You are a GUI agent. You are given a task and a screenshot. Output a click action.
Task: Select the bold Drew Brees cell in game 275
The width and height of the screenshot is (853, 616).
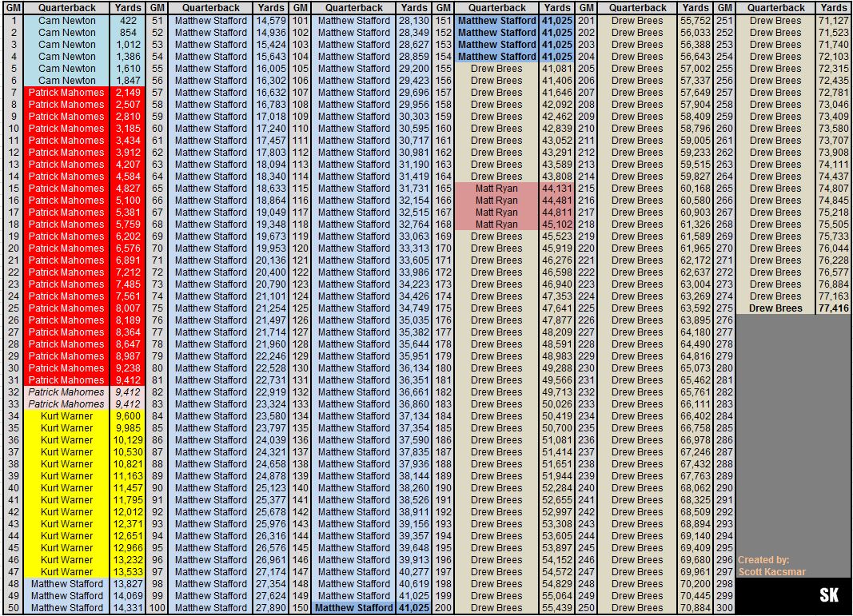pos(775,308)
